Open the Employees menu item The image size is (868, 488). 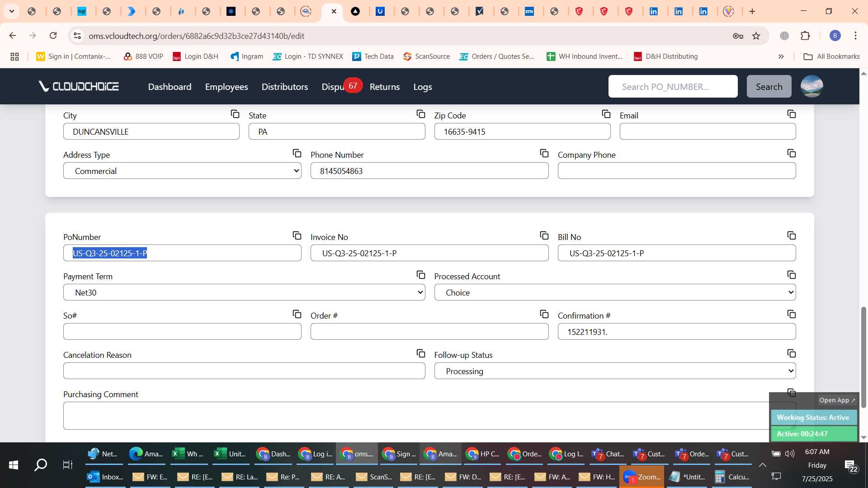(x=226, y=87)
